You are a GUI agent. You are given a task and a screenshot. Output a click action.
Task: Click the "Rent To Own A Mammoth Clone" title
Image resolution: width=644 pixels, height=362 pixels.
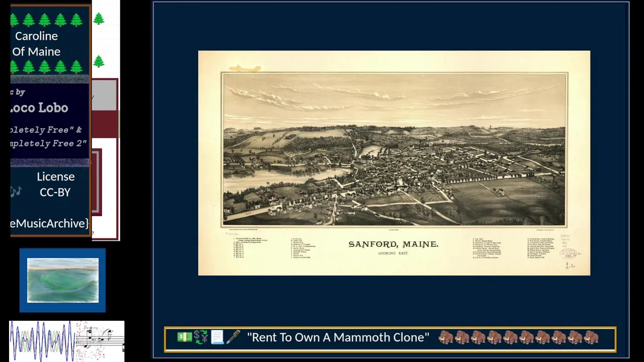coord(338,337)
